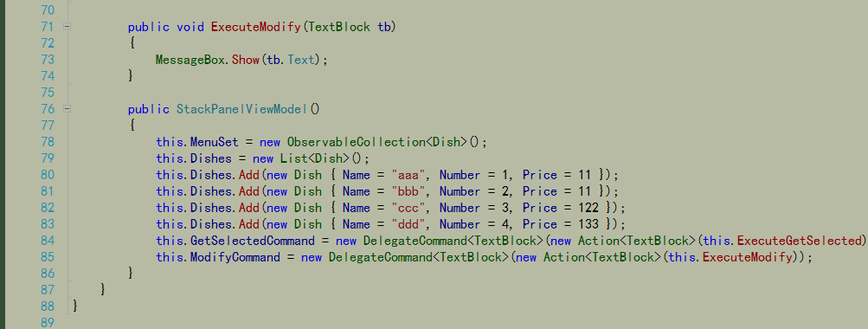
Task: Click line number 75 in the gutter
Action: [48, 93]
